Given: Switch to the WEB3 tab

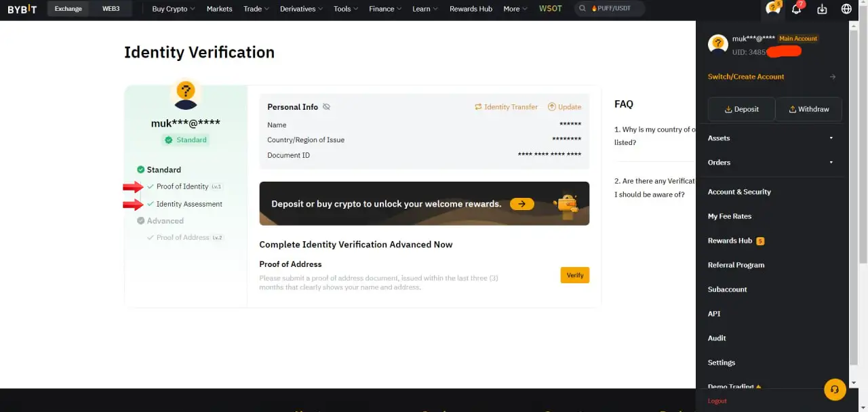Looking at the screenshot, I should pyautogui.click(x=111, y=9).
